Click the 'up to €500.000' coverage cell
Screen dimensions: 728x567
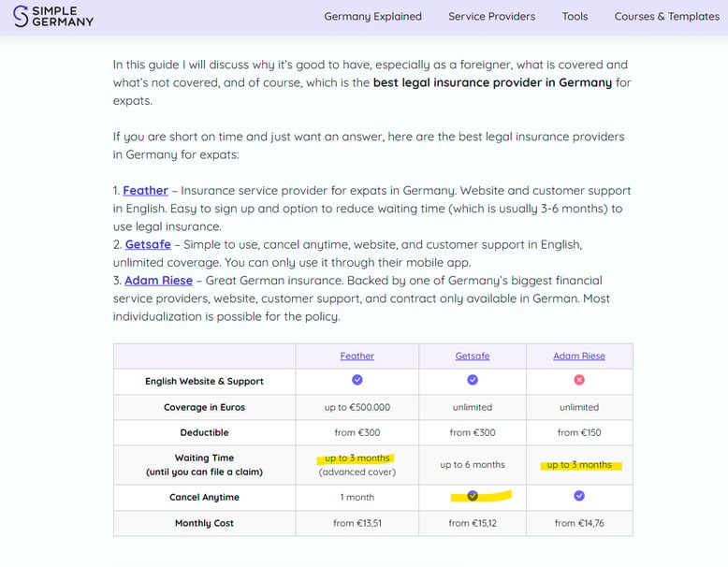[x=357, y=407]
